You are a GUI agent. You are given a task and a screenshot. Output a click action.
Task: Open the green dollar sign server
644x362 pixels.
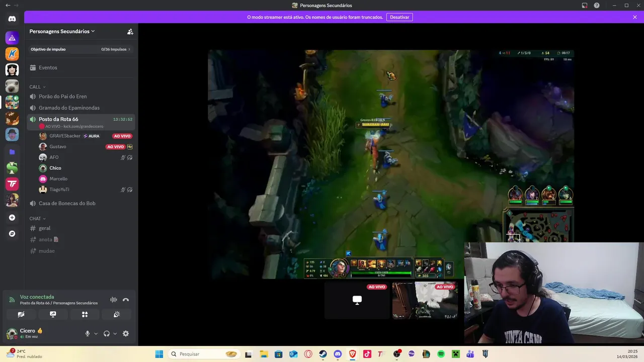tap(12, 168)
